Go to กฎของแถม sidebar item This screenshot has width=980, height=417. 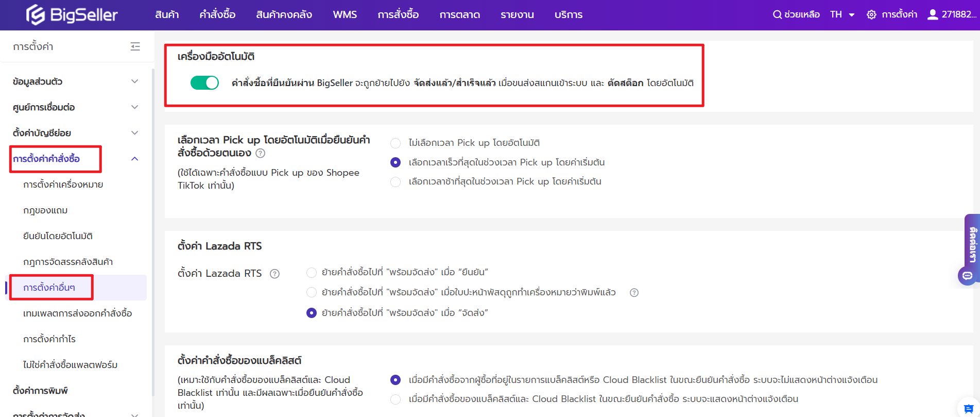(45, 210)
